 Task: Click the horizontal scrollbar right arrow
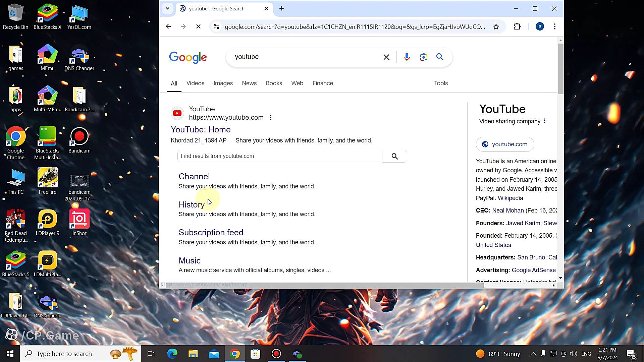(553, 285)
